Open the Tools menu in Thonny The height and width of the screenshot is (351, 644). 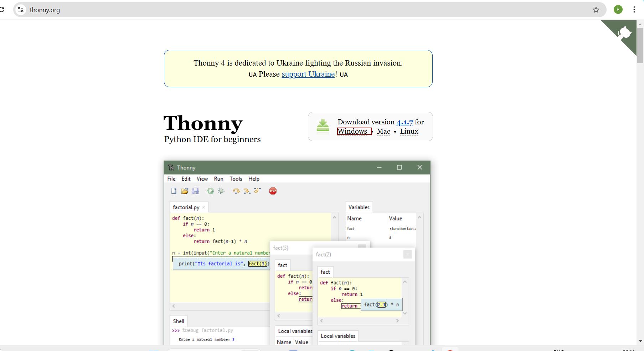coord(236,179)
